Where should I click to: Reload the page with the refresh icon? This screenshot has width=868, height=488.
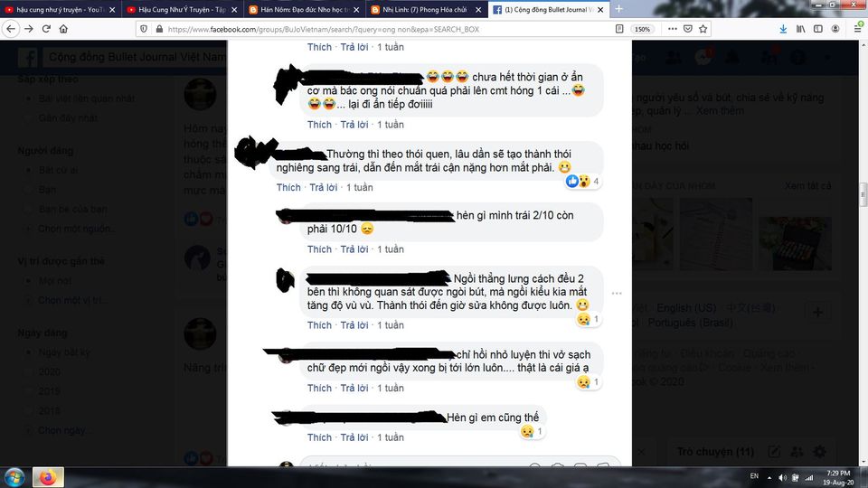(46, 29)
